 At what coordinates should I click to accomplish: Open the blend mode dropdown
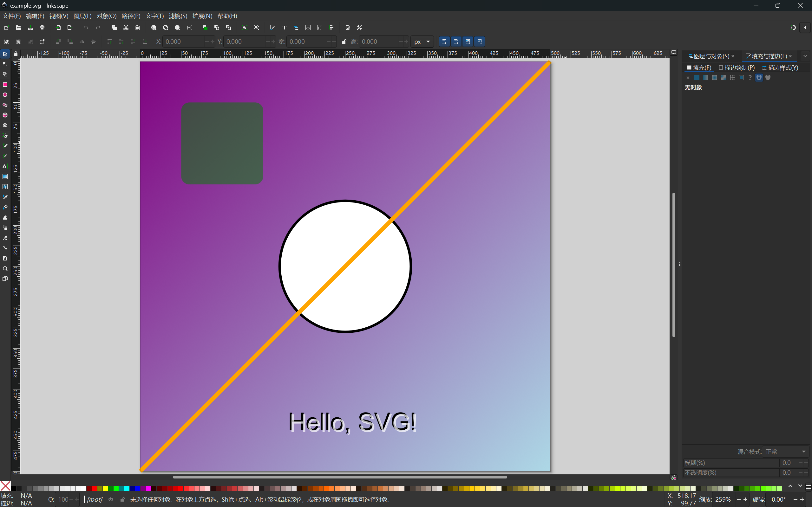point(785,452)
